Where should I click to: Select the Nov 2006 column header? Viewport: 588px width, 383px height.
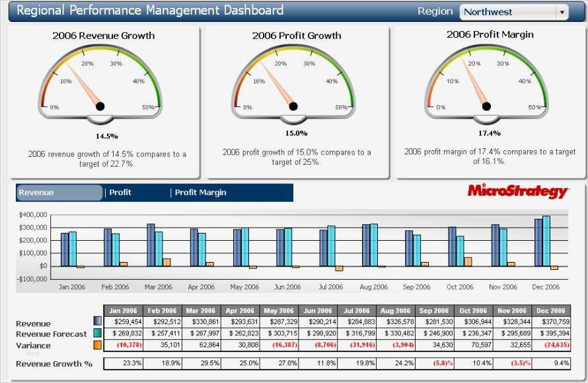pyautogui.click(x=512, y=310)
